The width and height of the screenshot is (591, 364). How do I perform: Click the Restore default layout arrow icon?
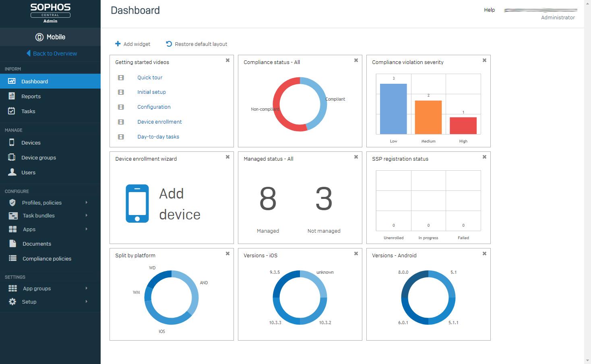(x=169, y=43)
